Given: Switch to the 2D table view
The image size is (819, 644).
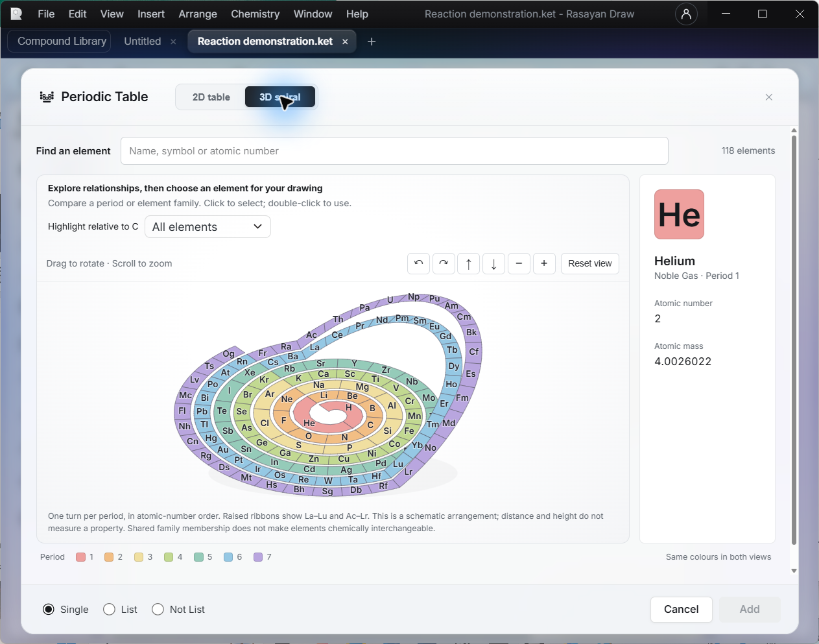Looking at the screenshot, I should tap(211, 97).
